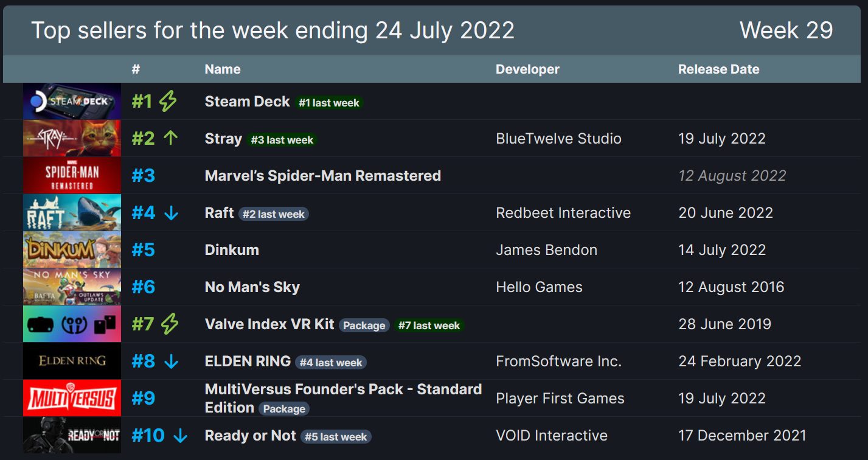Sort by the Developer column header
868x460 pixels.
[x=527, y=69]
